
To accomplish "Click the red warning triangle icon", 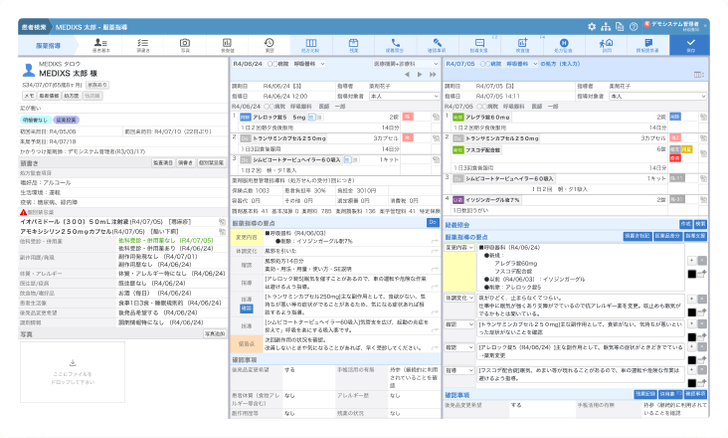I will [x=23, y=212].
